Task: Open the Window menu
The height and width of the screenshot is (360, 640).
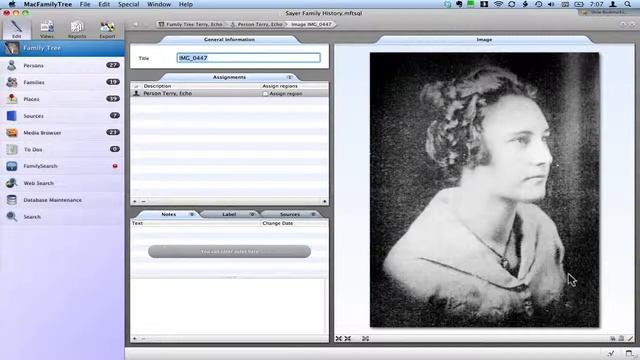Action: (159, 4)
